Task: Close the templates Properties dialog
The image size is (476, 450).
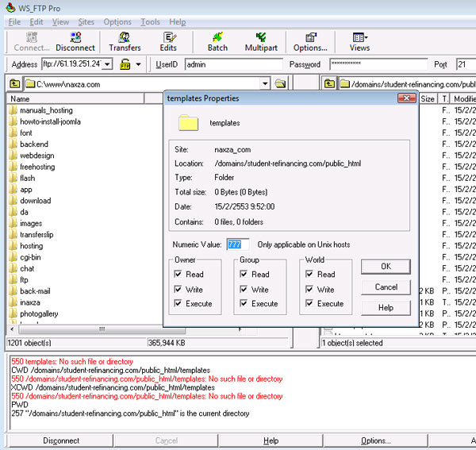Action: pyautogui.click(x=406, y=98)
